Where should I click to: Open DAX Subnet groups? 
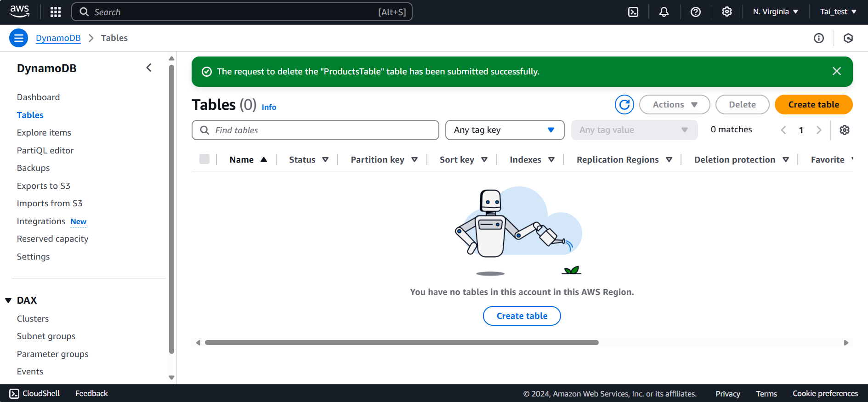pyautogui.click(x=46, y=336)
